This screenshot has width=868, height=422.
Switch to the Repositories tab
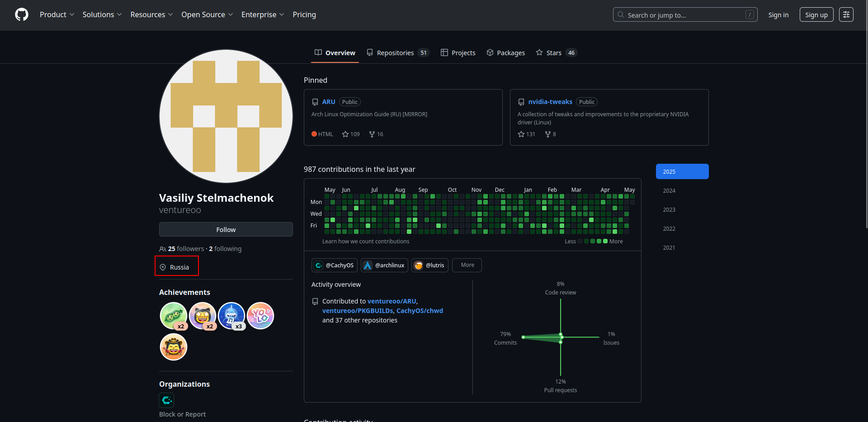coord(397,53)
